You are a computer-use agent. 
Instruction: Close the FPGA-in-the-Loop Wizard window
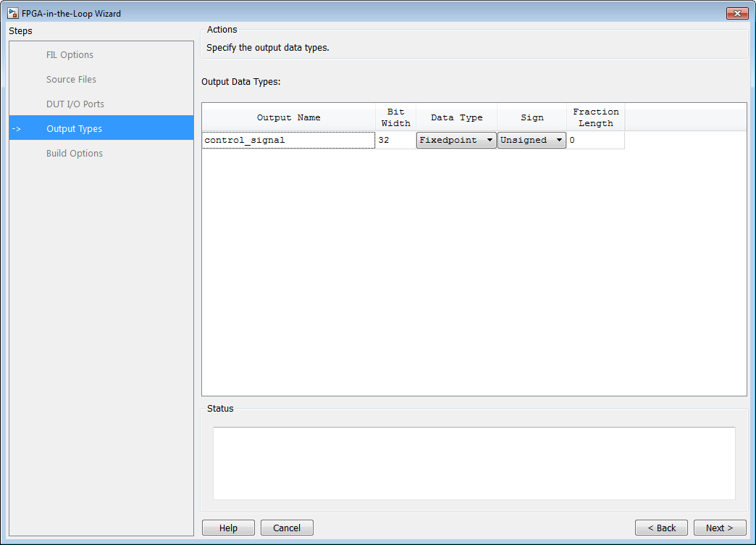click(737, 13)
